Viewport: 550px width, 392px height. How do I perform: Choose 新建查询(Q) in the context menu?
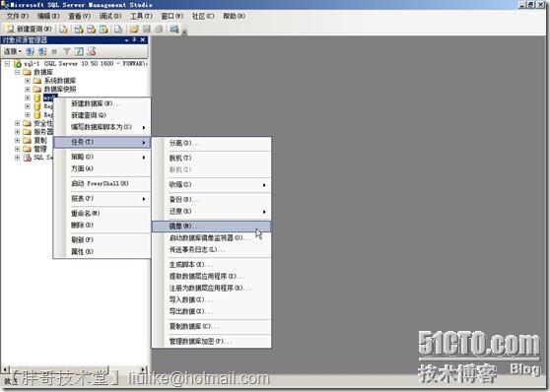click(102, 115)
